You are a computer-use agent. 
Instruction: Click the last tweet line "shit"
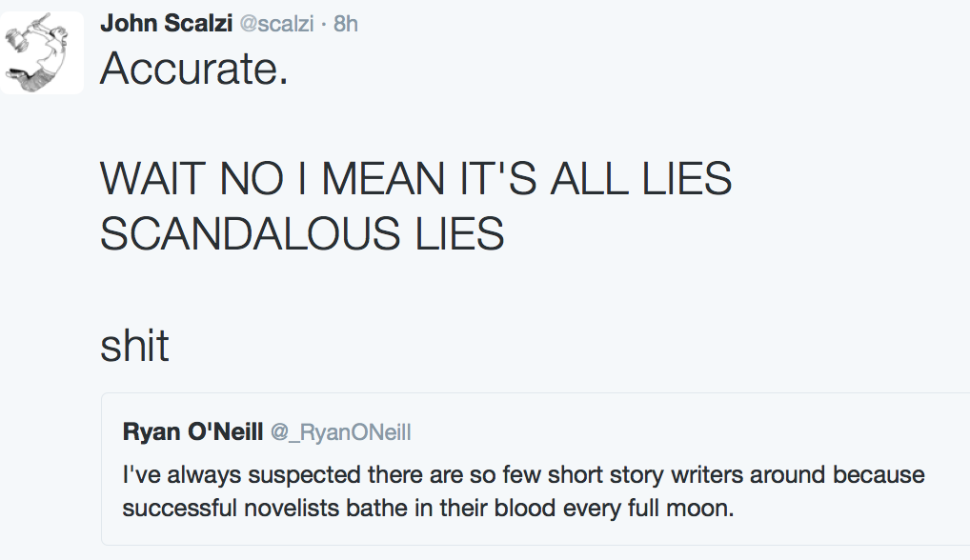pyautogui.click(x=134, y=345)
